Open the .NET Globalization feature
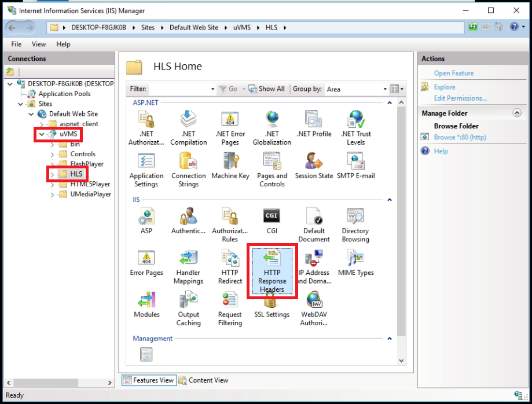The image size is (532, 404). coord(271,128)
